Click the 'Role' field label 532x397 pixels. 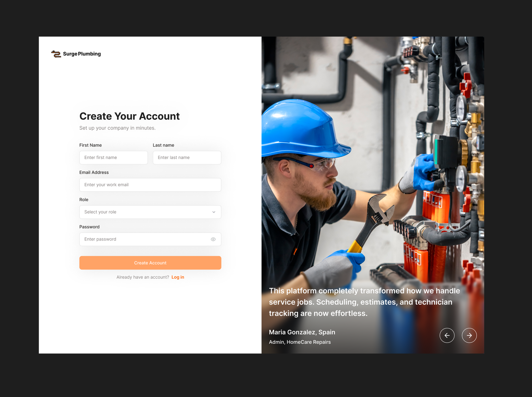(84, 200)
